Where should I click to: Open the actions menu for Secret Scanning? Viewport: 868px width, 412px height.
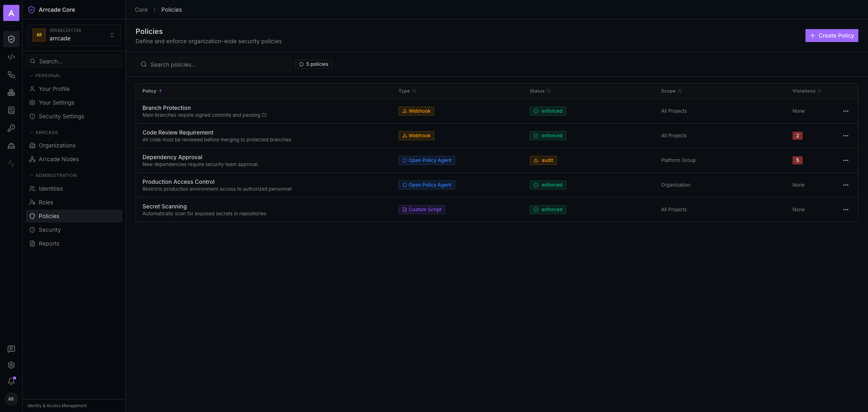pyautogui.click(x=846, y=210)
